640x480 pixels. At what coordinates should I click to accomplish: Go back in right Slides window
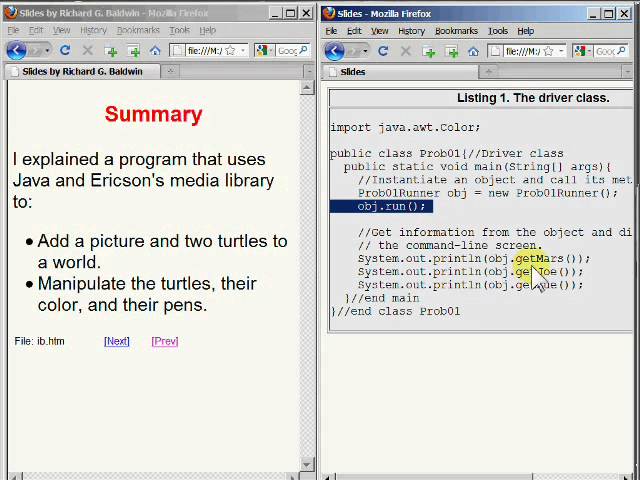tap(334, 51)
